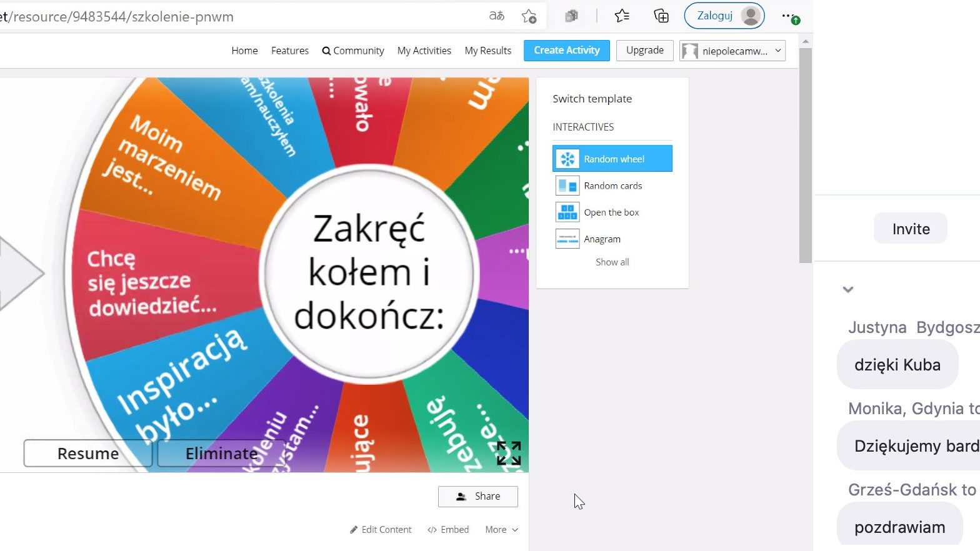Click the page vertical scrollbar
980x551 pixels.
pyautogui.click(x=806, y=156)
